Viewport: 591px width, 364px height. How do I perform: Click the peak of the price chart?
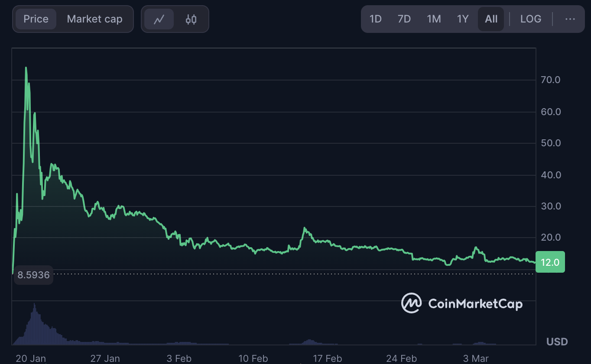click(x=26, y=68)
